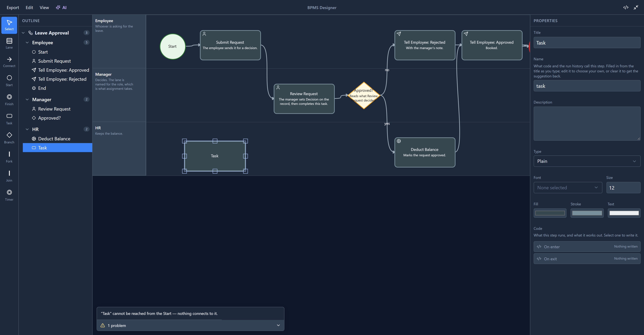Activate the Connect arrow tool
644x335 pixels.
tap(9, 62)
